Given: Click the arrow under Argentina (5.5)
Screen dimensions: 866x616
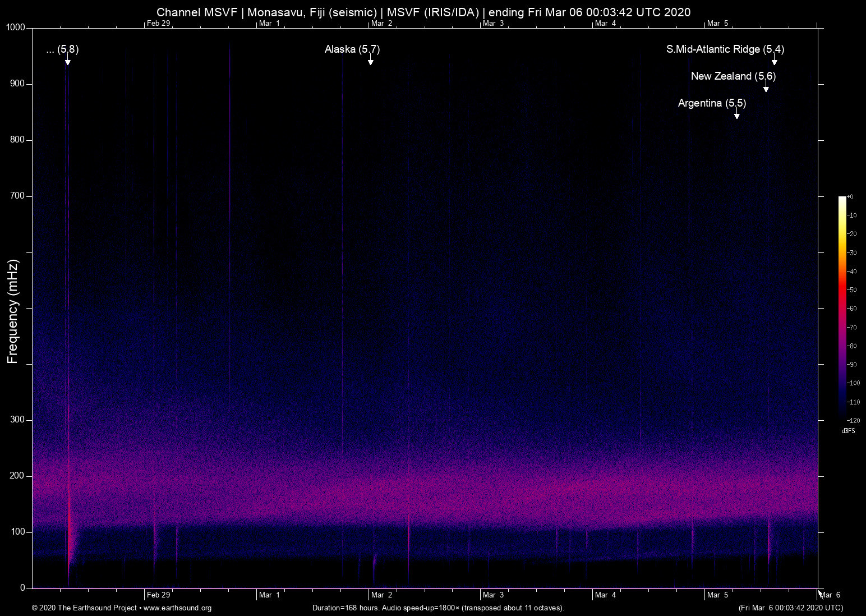Looking at the screenshot, I should pyautogui.click(x=736, y=116).
